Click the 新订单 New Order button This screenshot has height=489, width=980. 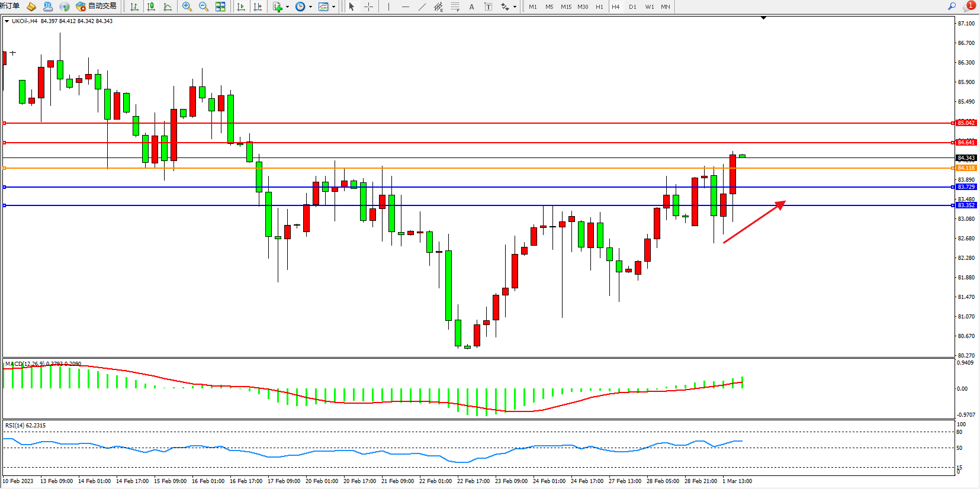point(10,6)
